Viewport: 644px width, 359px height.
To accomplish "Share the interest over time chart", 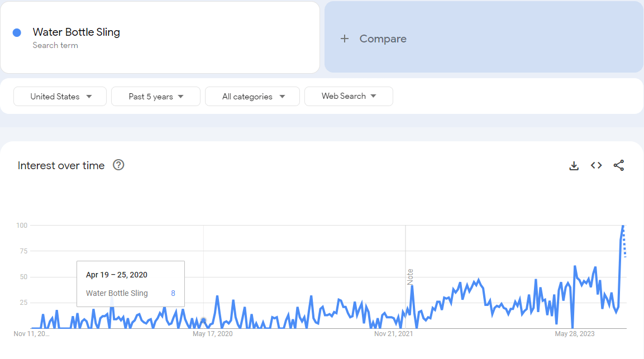I will coord(619,165).
